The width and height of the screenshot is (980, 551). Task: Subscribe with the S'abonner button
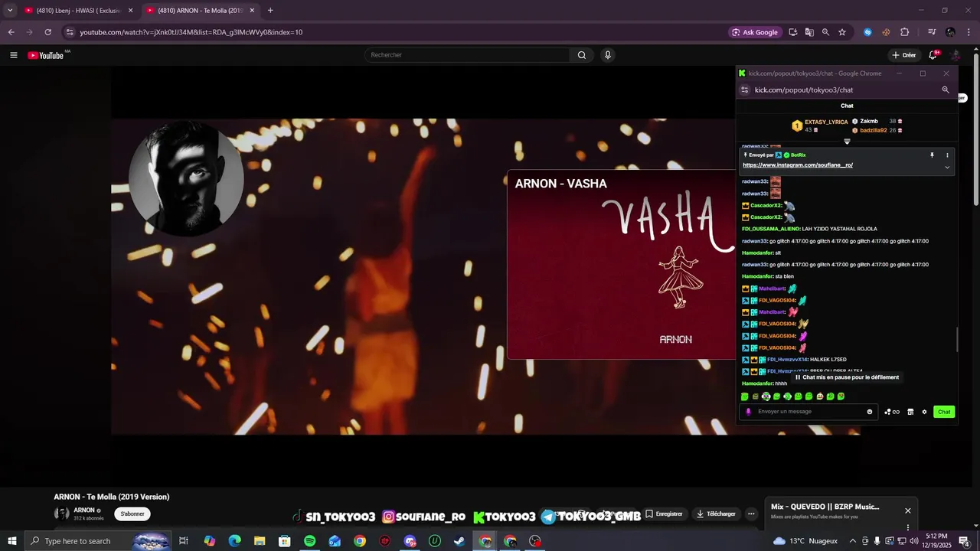coord(132,514)
